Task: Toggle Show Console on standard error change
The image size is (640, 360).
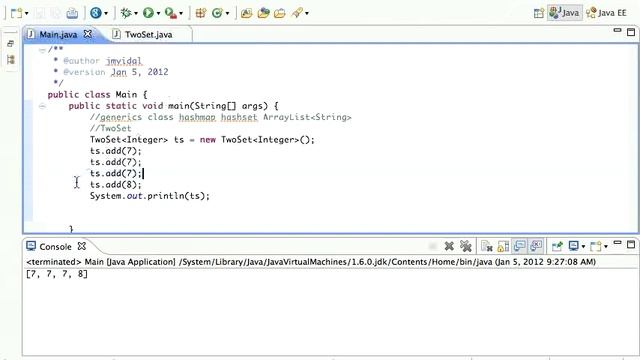Action: 536,246
